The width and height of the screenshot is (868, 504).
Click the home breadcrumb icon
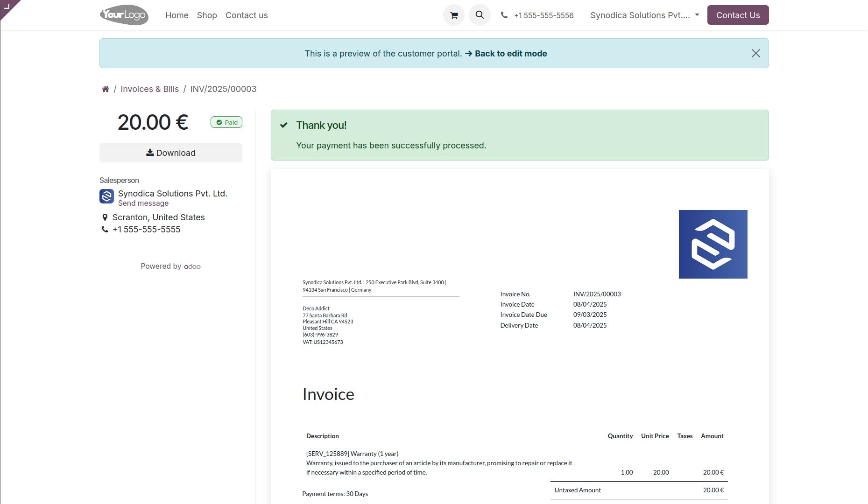(x=106, y=89)
